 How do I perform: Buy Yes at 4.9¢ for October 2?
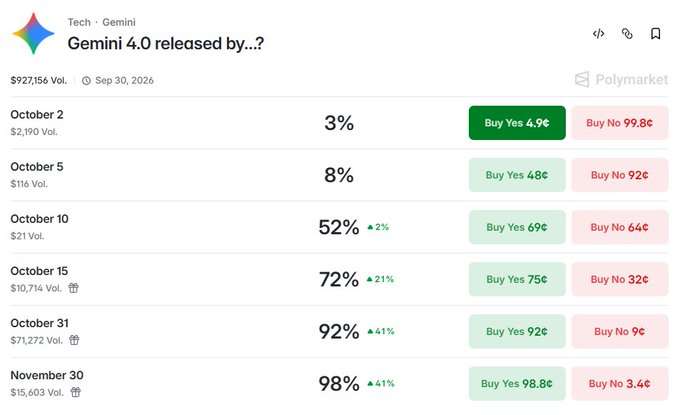click(x=517, y=123)
